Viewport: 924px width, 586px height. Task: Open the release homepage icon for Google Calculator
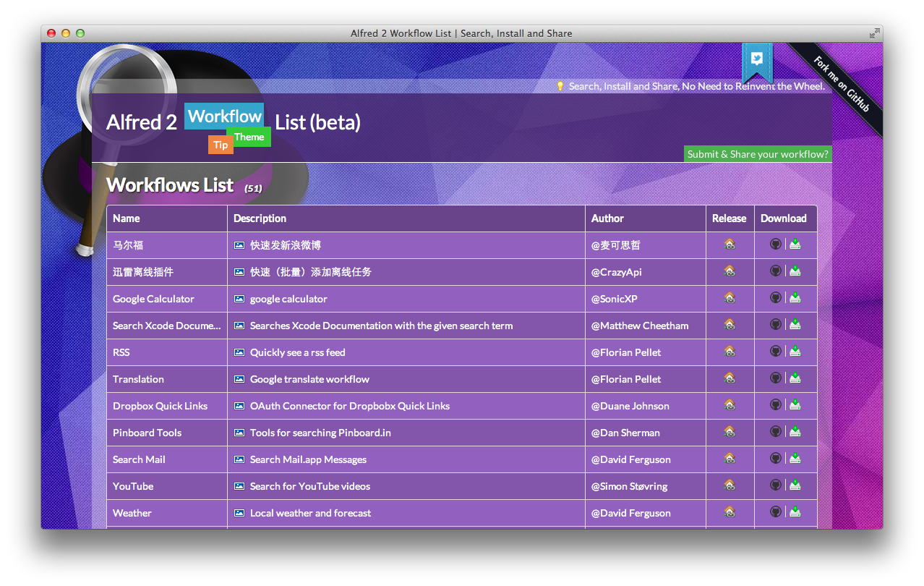730,297
